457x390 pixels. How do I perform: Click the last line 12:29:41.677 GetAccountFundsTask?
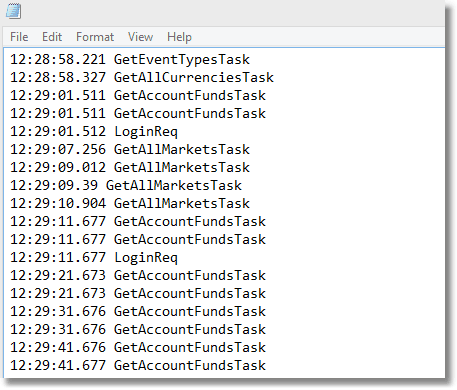(x=138, y=366)
